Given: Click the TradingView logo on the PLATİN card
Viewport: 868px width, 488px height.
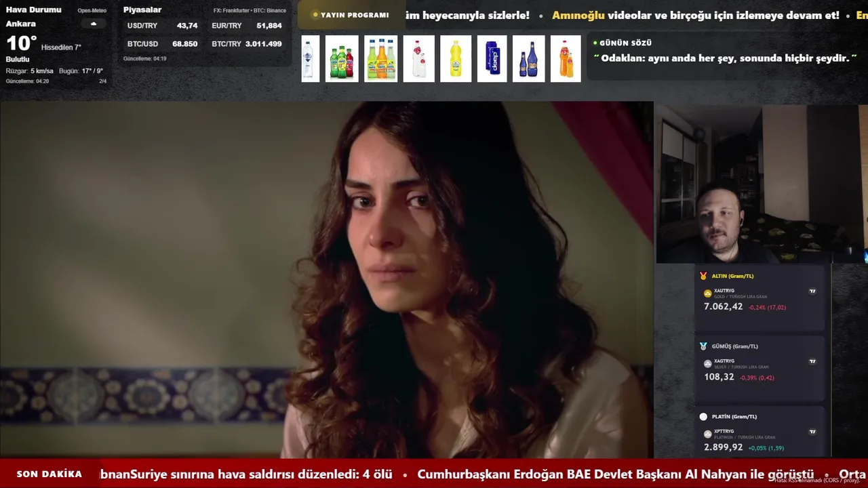Looking at the screenshot, I should (812, 432).
